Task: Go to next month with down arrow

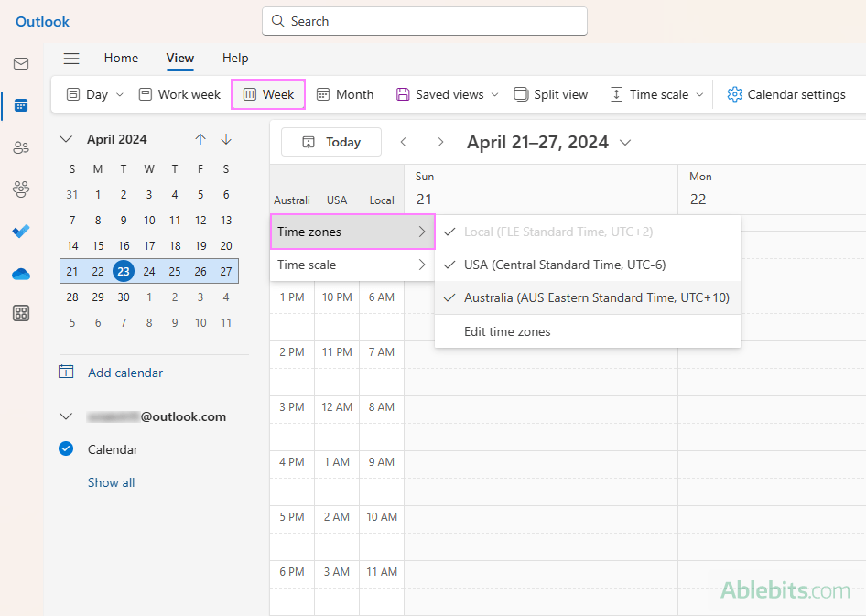Action: [x=226, y=139]
